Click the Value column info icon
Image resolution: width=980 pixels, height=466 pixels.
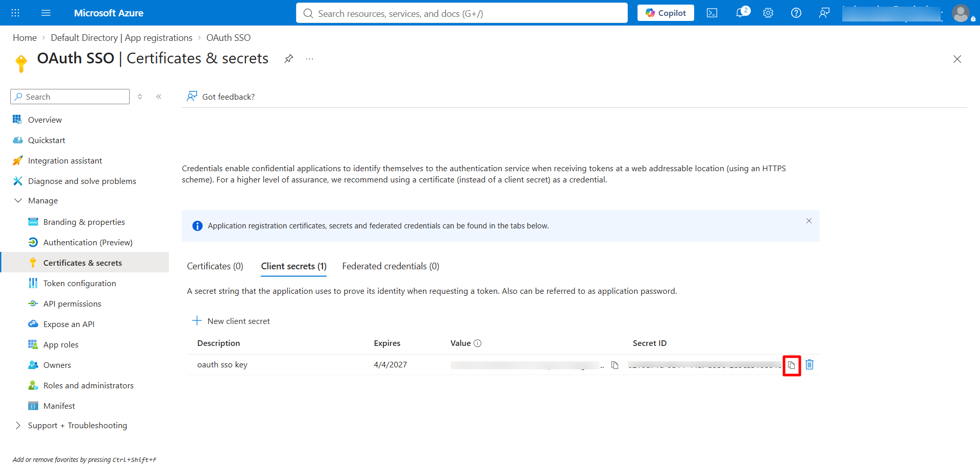point(478,343)
